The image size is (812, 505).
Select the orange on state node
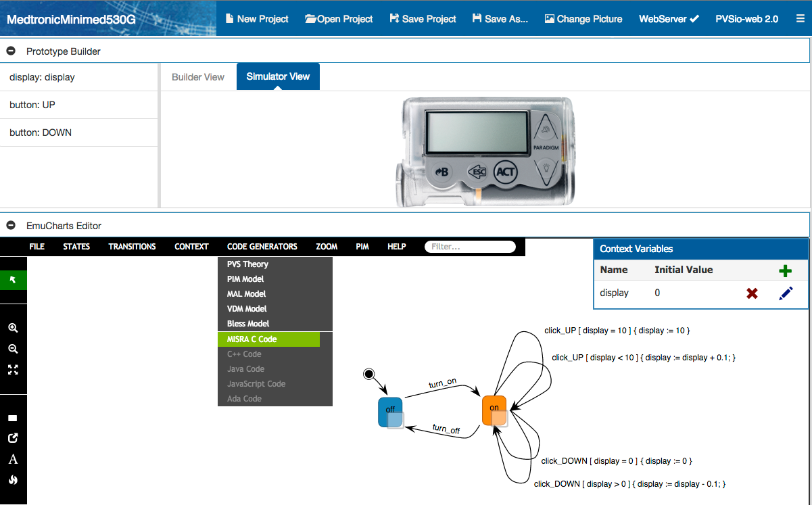point(494,410)
